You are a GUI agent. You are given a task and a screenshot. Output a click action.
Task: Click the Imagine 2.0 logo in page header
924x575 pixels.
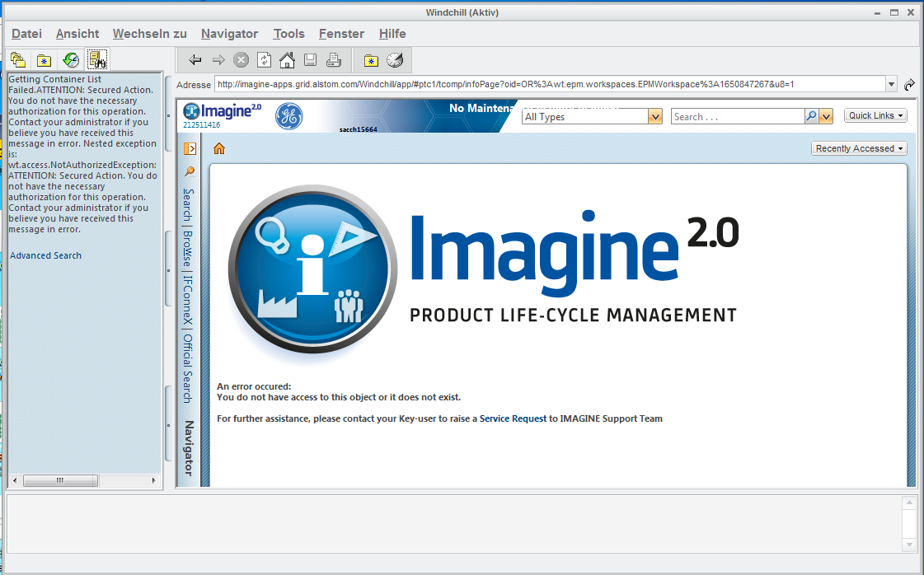223,111
